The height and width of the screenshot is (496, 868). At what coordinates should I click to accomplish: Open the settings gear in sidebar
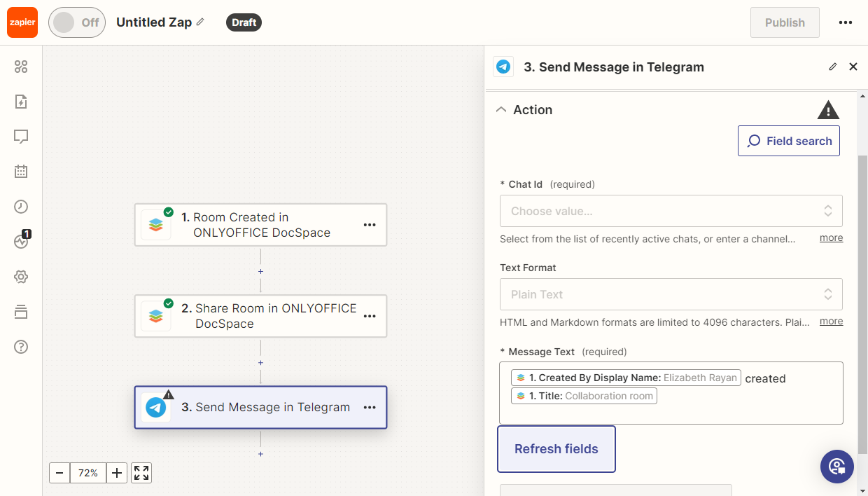21,277
